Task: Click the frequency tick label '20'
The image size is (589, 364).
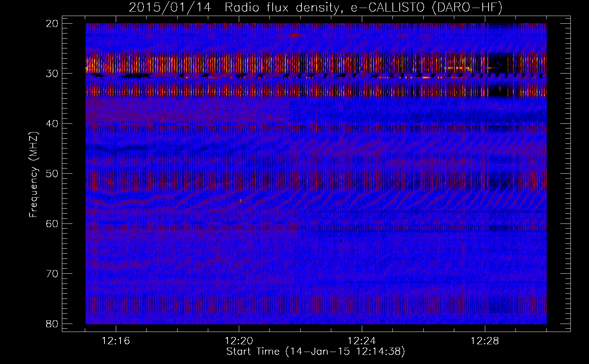Action: 52,24
